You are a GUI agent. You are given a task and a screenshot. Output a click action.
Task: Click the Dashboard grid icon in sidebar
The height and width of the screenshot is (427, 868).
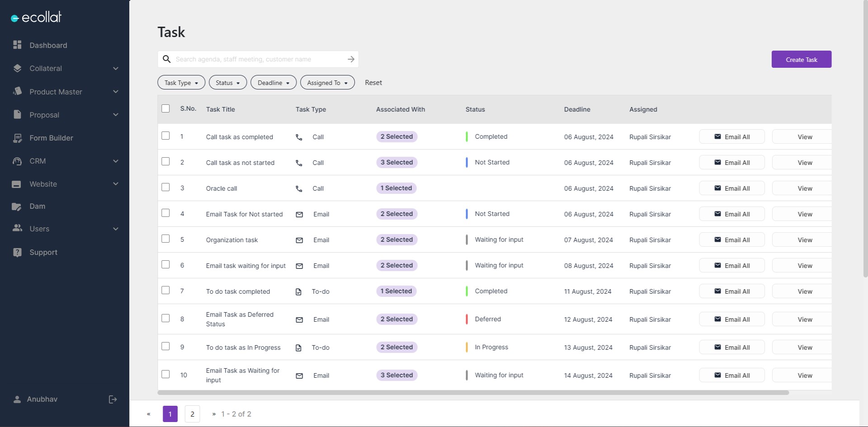pyautogui.click(x=17, y=45)
